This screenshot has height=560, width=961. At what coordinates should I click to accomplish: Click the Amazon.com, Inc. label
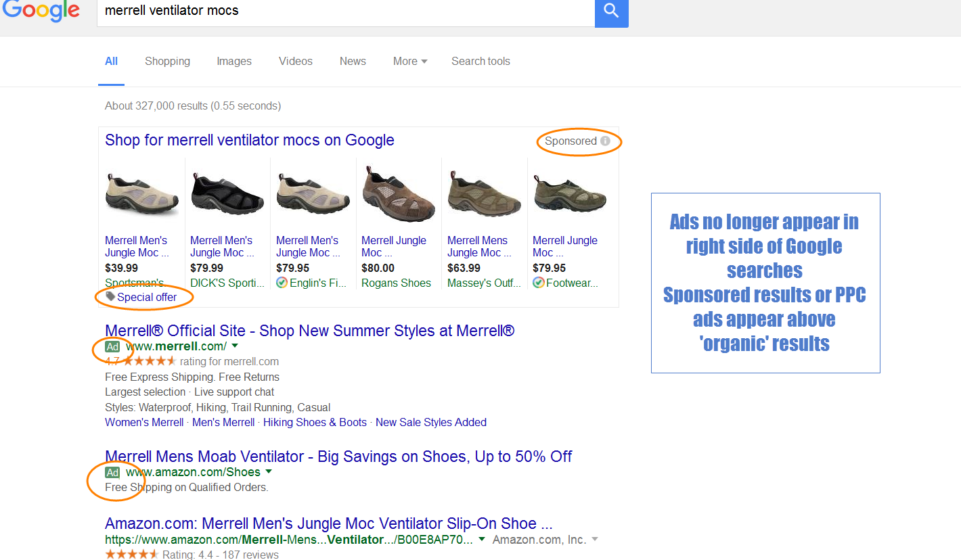(x=539, y=540)
